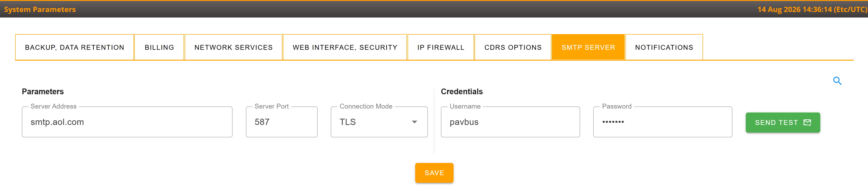Click the Password input field
Screen dimensions: 868x186
(662, 122)
